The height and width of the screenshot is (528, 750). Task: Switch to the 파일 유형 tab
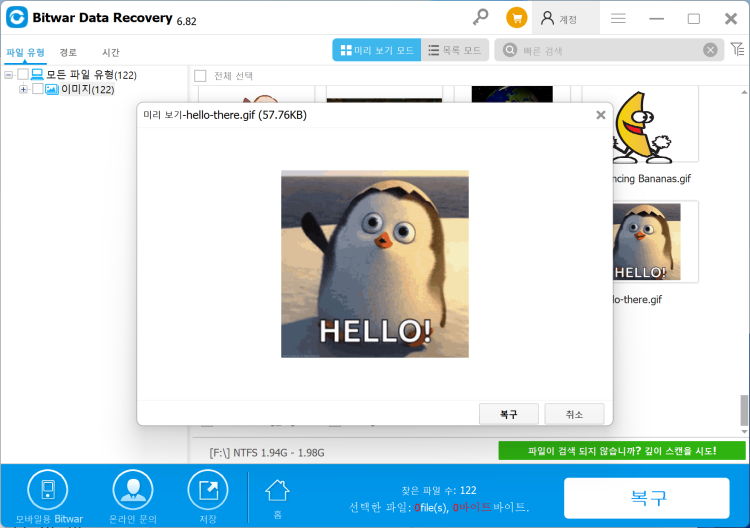point(25,52)
